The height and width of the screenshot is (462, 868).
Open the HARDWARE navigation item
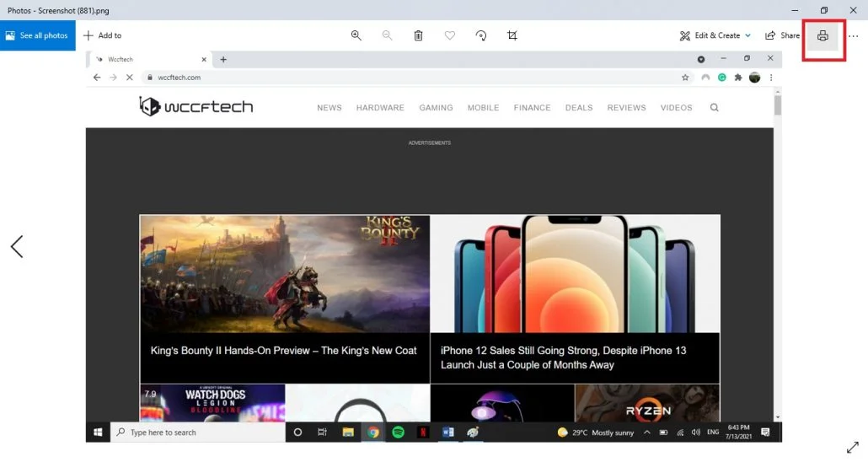380,107
